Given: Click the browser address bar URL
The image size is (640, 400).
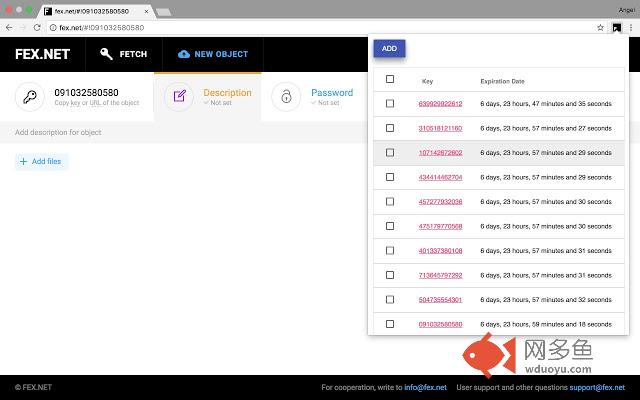Looking at the screenshot, I should (102, 28).
